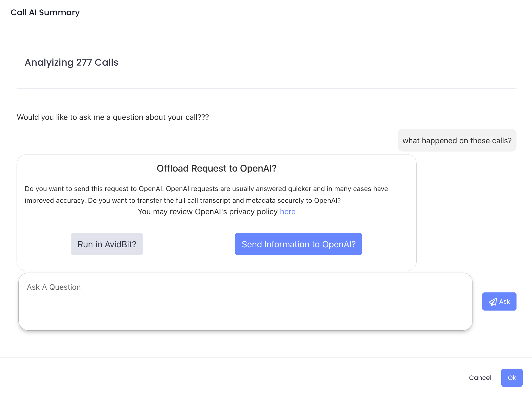This screenshot has height=397, width=532.
Task: Open OpenAI privacy policy 'here' link
Action: (x=287, y=212)
